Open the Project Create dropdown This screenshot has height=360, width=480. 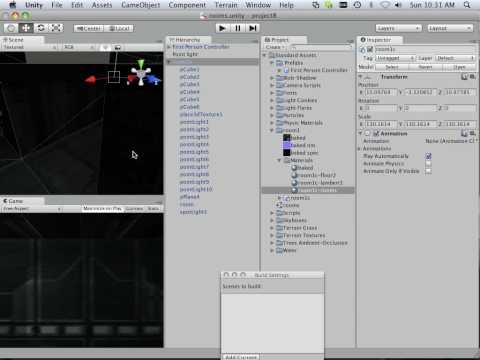tap(275, 47)
